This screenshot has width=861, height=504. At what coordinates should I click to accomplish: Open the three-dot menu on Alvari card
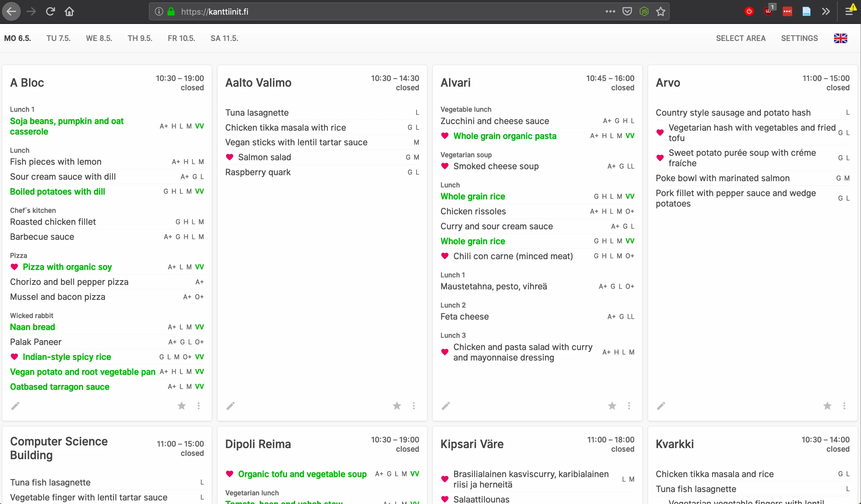click(629, 406)
